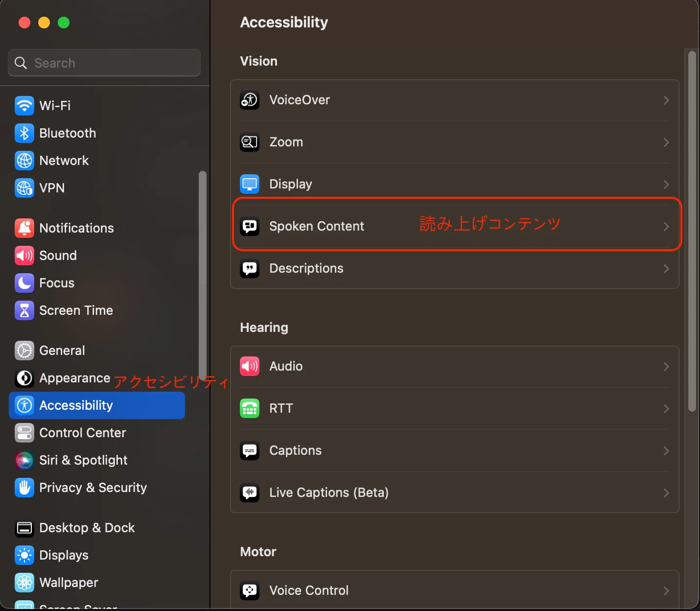Image resolution: width=700 pixels, height=611 pixels.
Task: Click the Search field in the sidebar
Action: coord(104,63)
